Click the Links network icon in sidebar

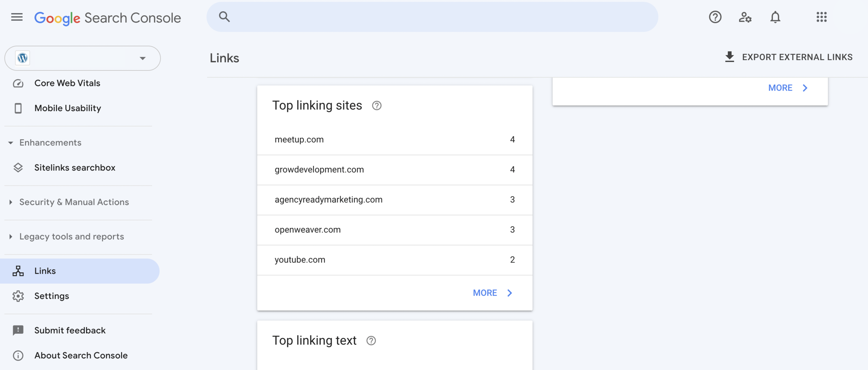(x=18, y=271)
